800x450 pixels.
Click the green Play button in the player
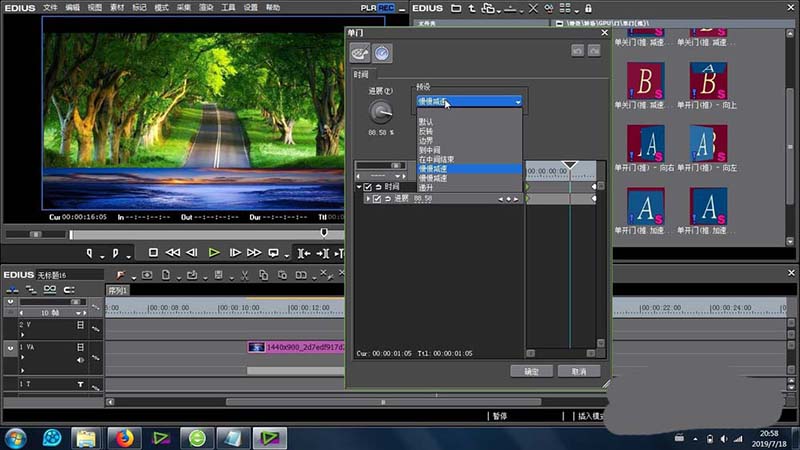tap(214, 253)
